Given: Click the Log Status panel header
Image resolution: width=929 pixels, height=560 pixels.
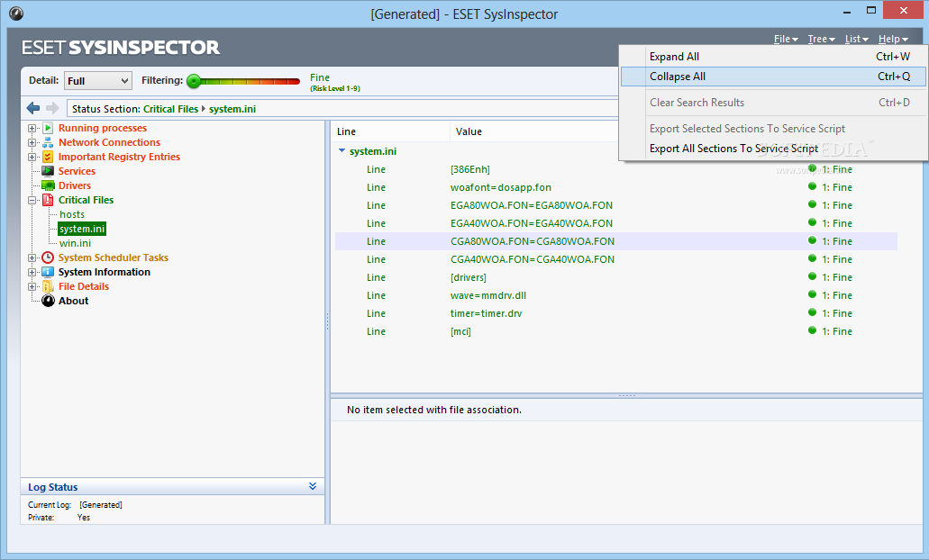Looking at the screenshot, I should pyautogui.click(x=172, y=486).
